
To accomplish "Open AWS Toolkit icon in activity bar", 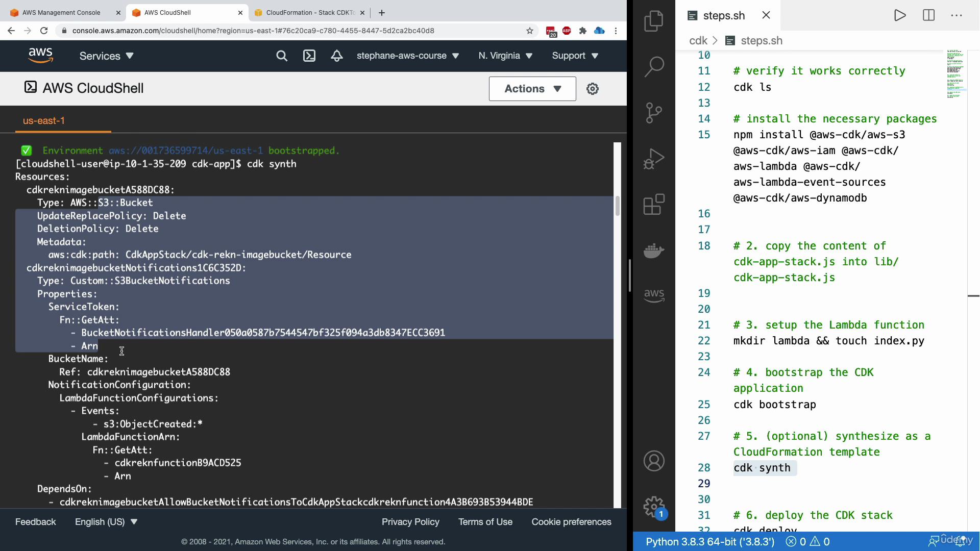I will pos(654,295).
